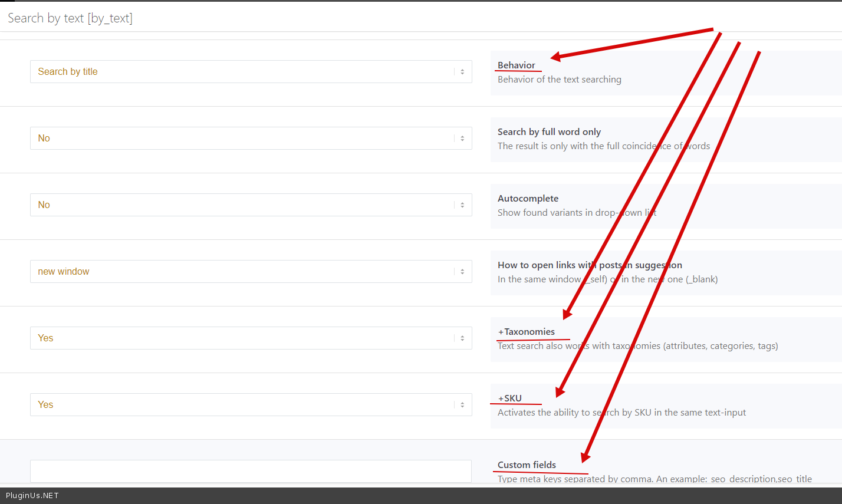This screenshot has width=842, height=504.
Task: Open the "new window" link target dropdown
Action: click(251, 271)
